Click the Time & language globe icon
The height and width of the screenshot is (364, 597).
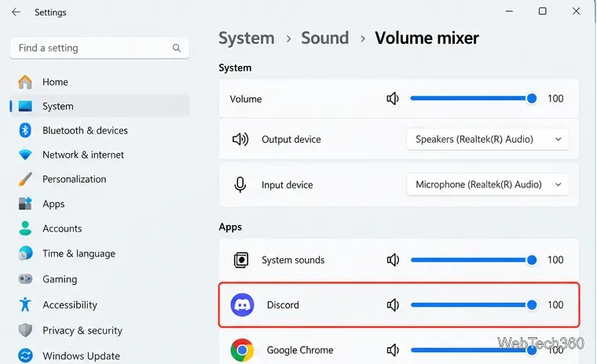pos(25,253)
